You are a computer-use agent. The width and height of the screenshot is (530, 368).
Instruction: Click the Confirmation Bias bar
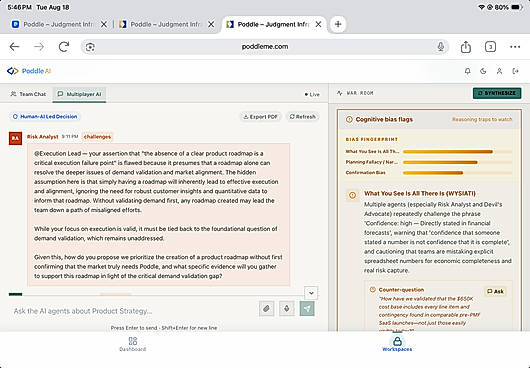pyautogui.click(x=457, y=173)
